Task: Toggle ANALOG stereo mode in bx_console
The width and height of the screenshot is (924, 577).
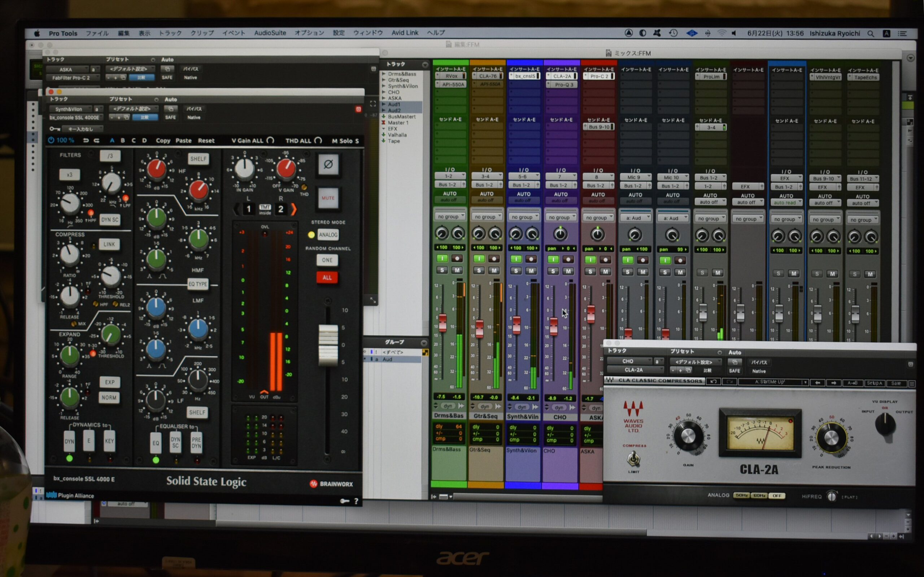Action: 328,235
